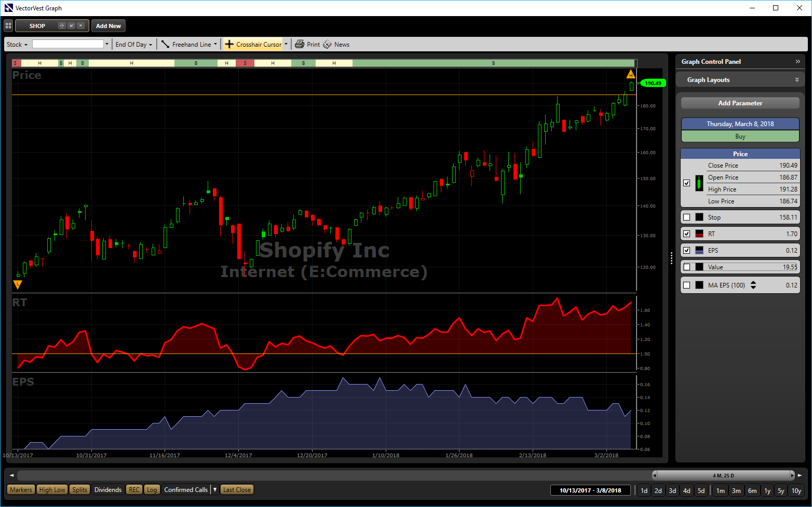Image resolution: width=812 pixels, height=507 pixels.
Task: Click the Value color swatch
Action: [x=699, y=267]
